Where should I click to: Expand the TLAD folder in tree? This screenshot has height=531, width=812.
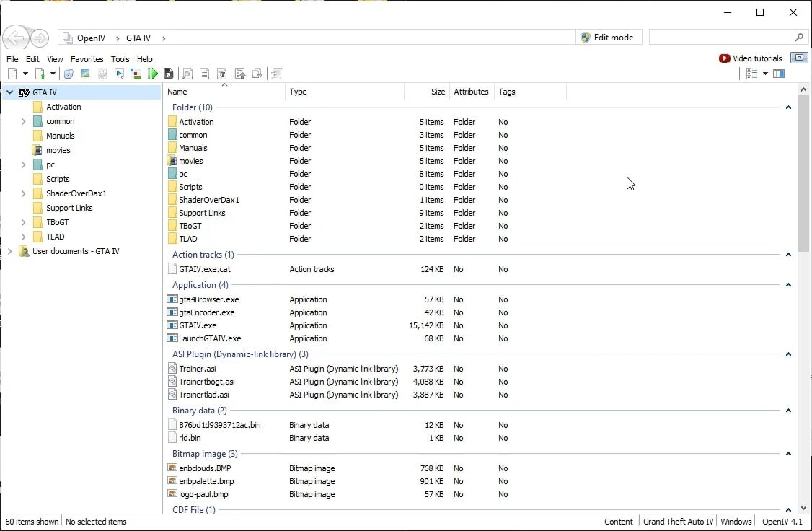(x=23, y=237)
